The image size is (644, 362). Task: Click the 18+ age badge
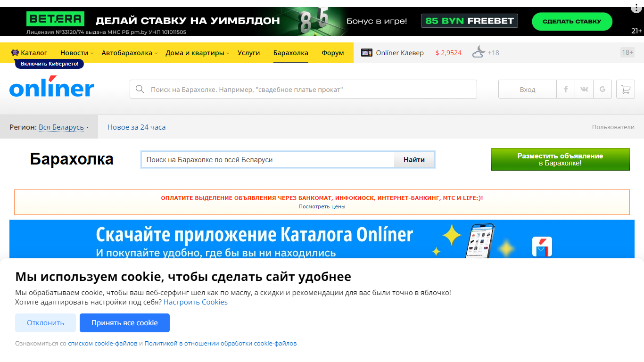point(627,52)
